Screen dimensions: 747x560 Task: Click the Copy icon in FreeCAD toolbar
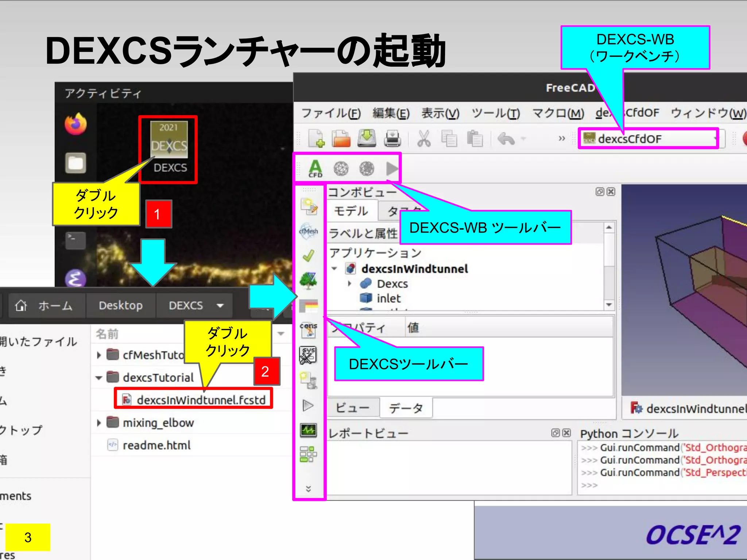point(449,139)
